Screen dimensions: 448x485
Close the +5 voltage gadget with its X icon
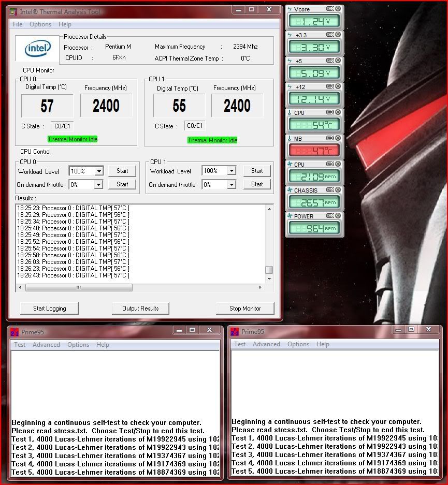pyautogui.click(x=338, y=61)
